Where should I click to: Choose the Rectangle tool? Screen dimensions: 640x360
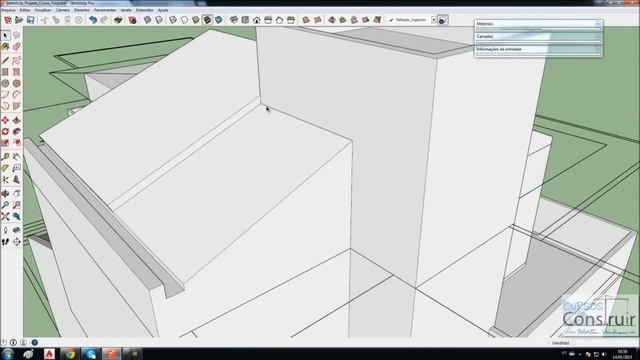(5, 72)
